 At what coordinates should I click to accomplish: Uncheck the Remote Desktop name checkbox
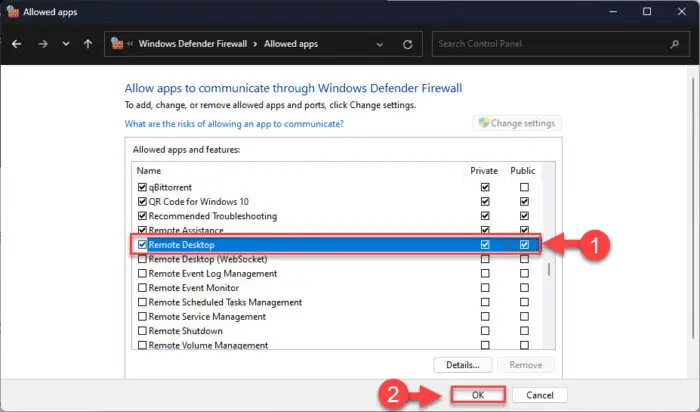click(142, 245)
